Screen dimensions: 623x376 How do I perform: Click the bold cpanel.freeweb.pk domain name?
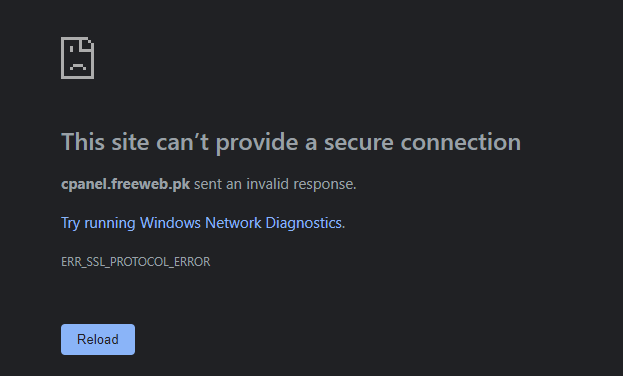(126, 184)
